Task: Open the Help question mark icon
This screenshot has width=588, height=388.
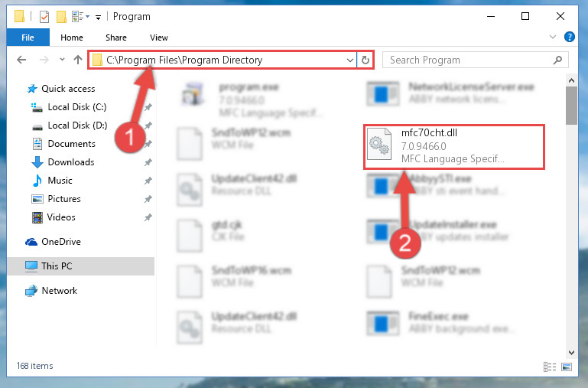Action: tap(569, 37)
